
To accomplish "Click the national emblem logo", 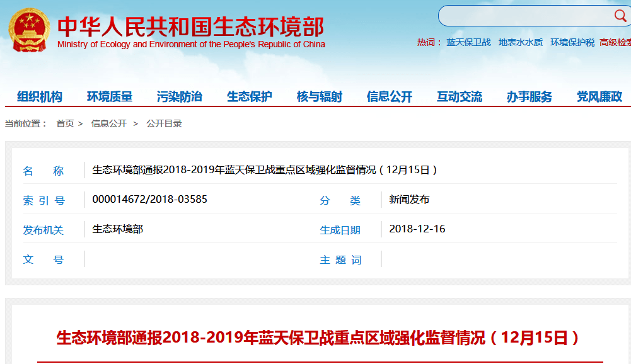I will (28, 30).
